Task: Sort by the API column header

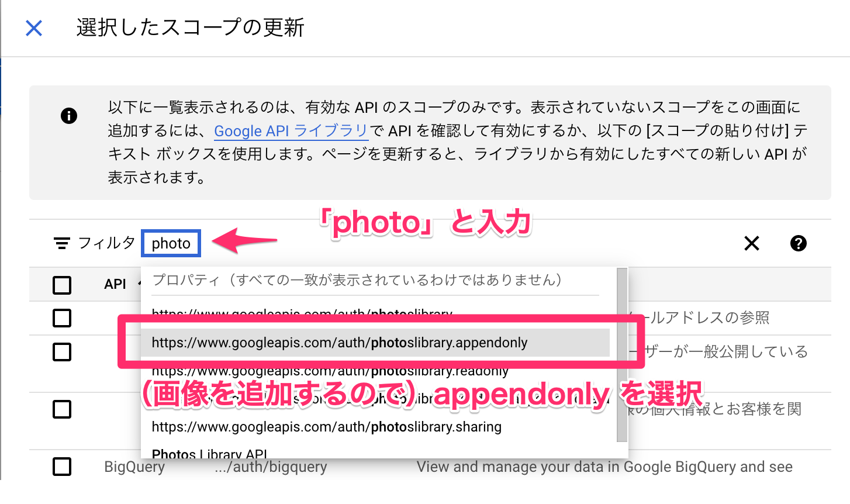Action: point(115,284)
